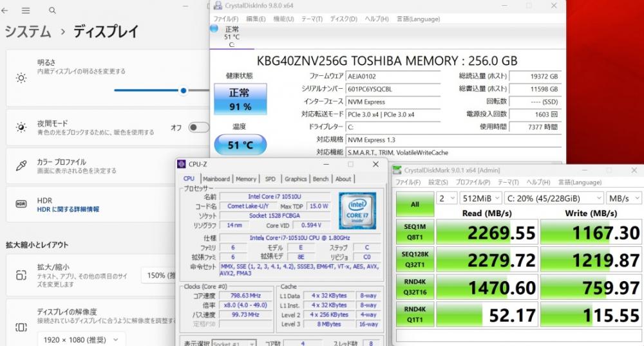Open the Settings hamburger navigation menu
Viewport: 644px width, 346px height.
click(26, 11)
